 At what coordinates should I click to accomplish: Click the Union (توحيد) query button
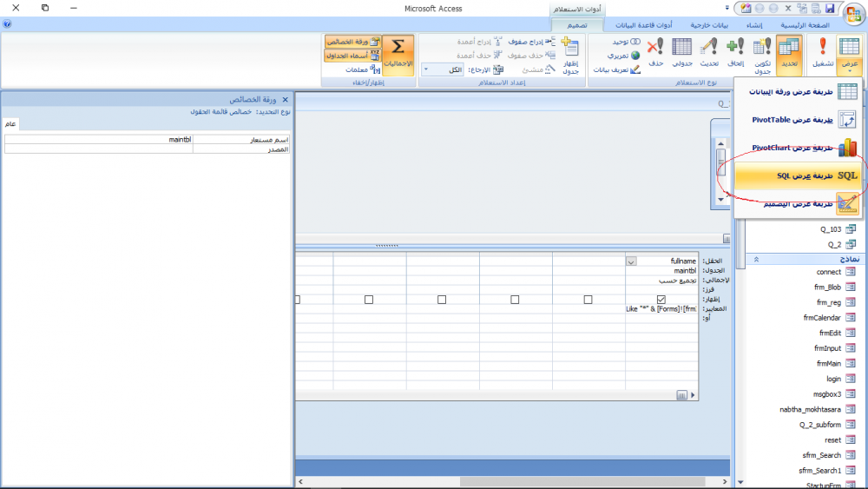click(x=626, y=42)
